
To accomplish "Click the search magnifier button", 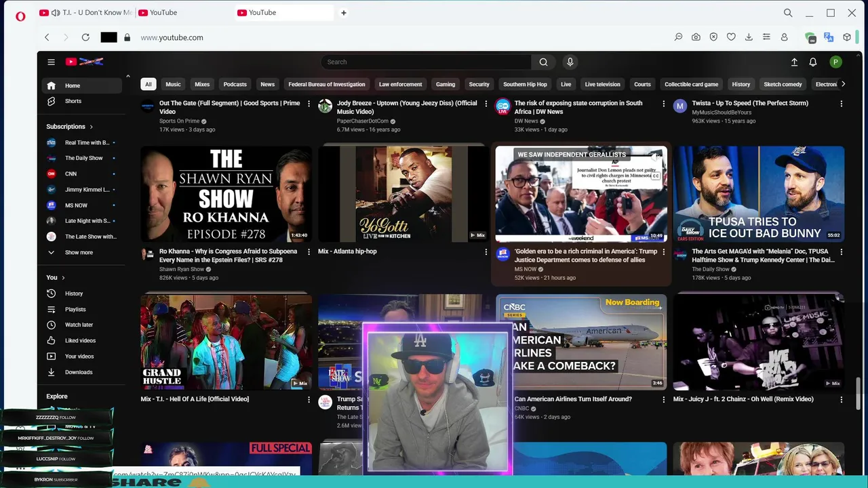I will pyautogui.click(x=543, y=62).
